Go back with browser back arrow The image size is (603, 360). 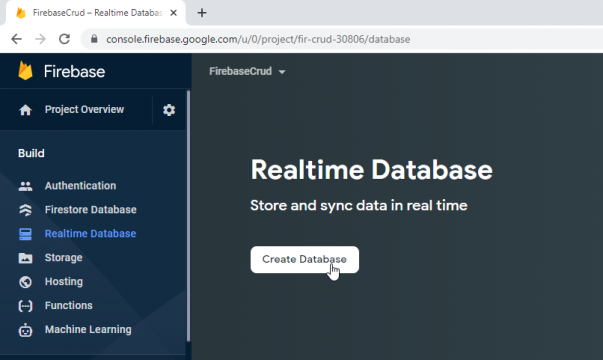click(x=17, y=39)
